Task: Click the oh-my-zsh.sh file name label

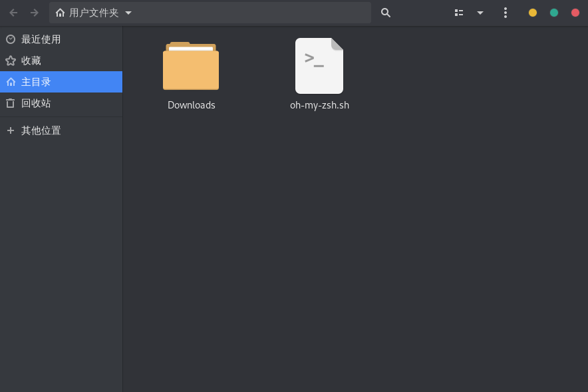Action: [319, 105]
